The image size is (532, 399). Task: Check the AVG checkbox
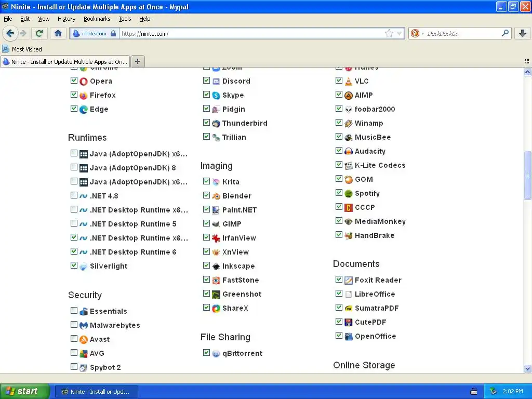coord(74,353)
